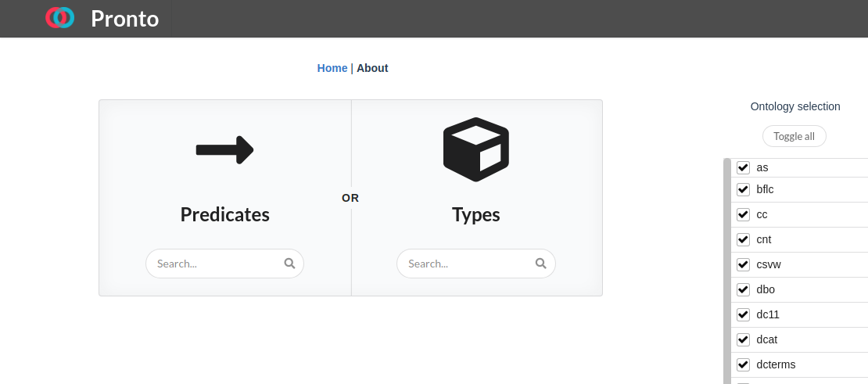Go to the Home page link
Image resolution: width=868 pixels, height=384 pixels.
pos(332,68)
